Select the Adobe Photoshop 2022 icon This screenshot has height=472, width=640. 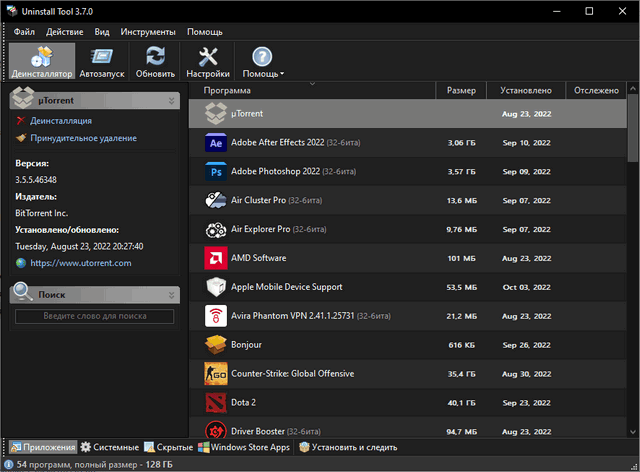click(215, 172)
